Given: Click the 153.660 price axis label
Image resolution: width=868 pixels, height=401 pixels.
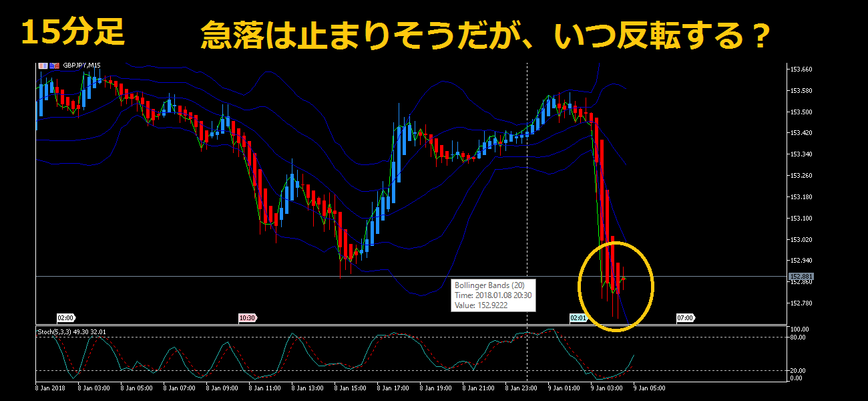Looking at the screenshot, I should click(801, 70).
